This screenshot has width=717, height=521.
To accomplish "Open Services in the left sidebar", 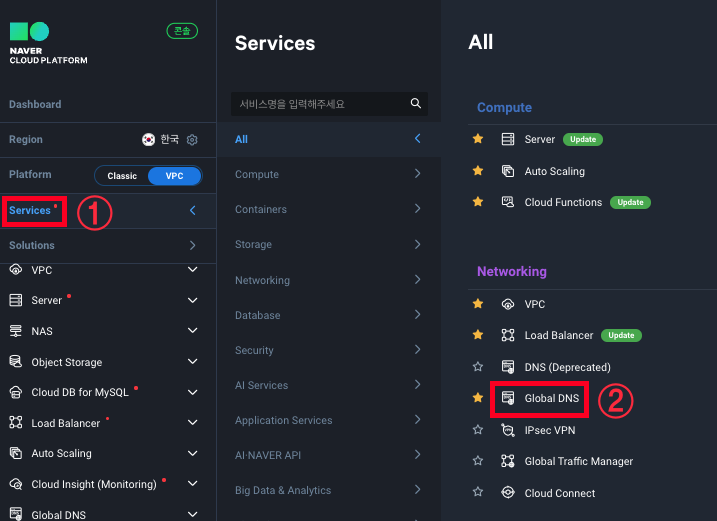I will [x=30, y=210].
